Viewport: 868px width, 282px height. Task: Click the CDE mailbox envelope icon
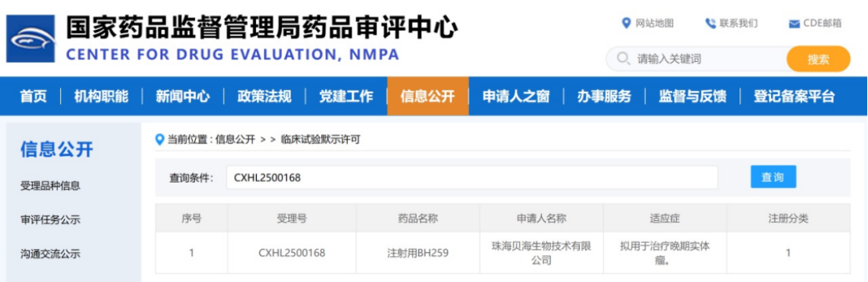click(794, 23)
